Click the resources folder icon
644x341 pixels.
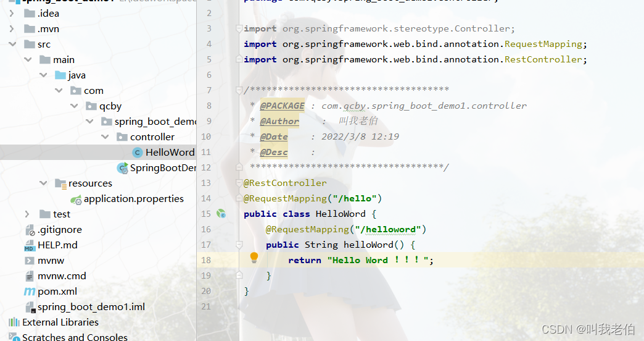click(61, 183)
